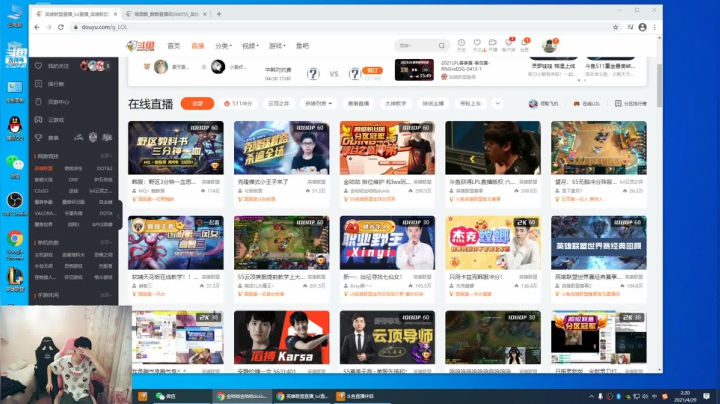Click the 分区排行榜 link
Viewport: 720px width, 404px height.
tap(631, 104)
